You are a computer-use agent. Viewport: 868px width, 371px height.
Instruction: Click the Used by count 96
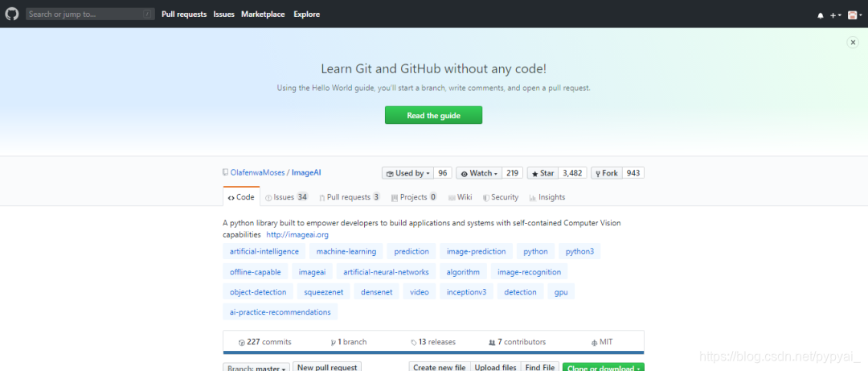click(x=443, y=173)
